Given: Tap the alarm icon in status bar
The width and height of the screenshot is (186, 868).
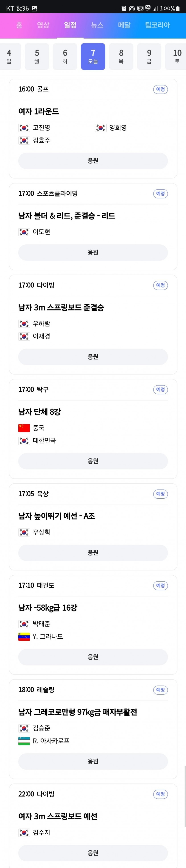Looking at the screenshot, I should pyautogui.click(x=124, y=8).
